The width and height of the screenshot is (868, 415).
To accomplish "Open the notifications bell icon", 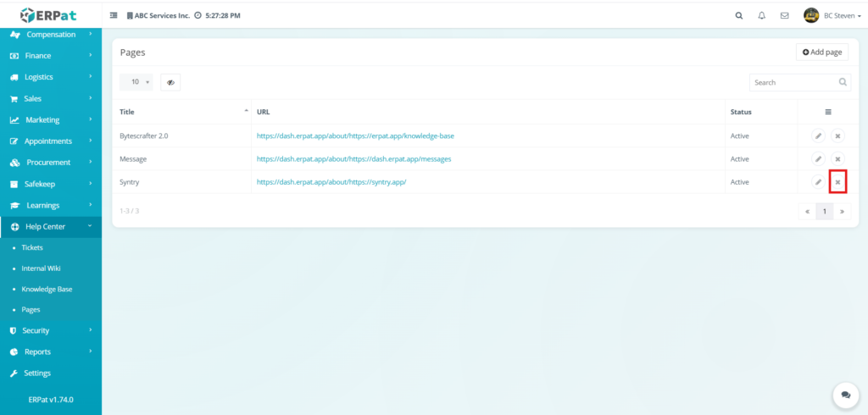I will [x=761, y=15].
